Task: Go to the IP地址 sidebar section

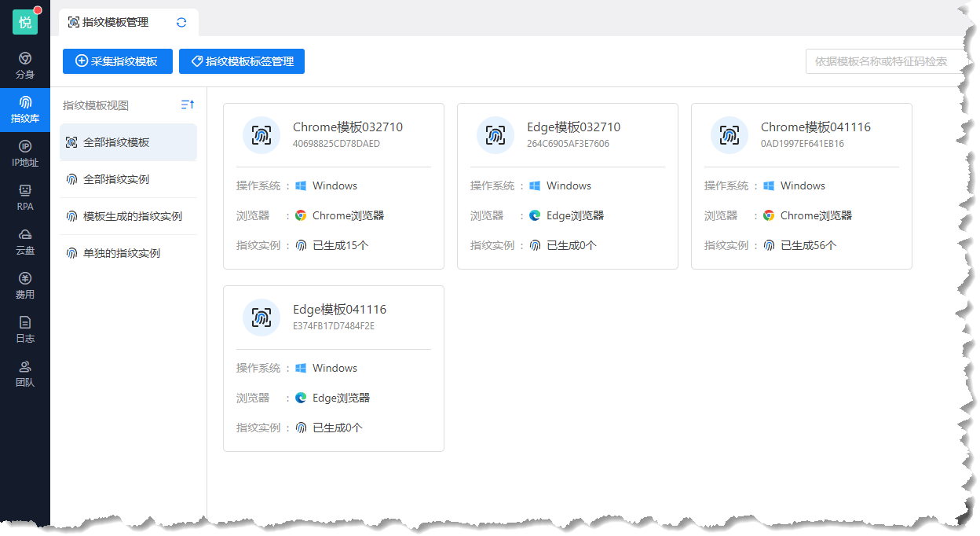Action: 25,154
